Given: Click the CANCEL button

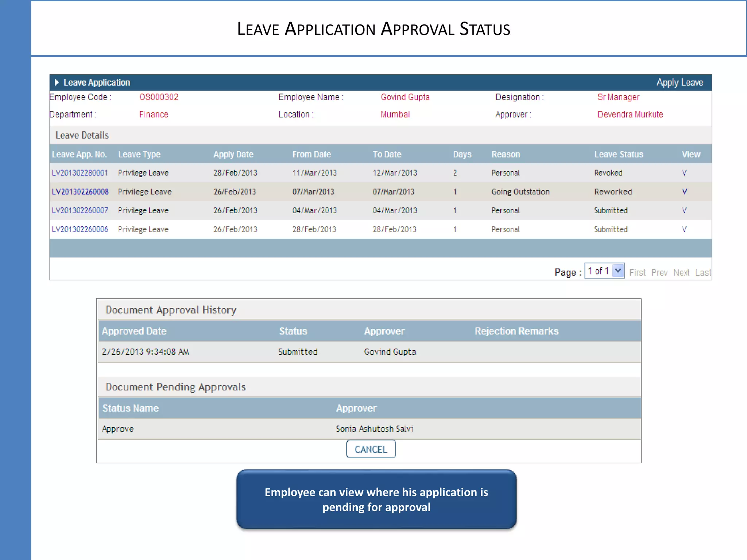Looking at the screenshot, I should coord(371,449).
